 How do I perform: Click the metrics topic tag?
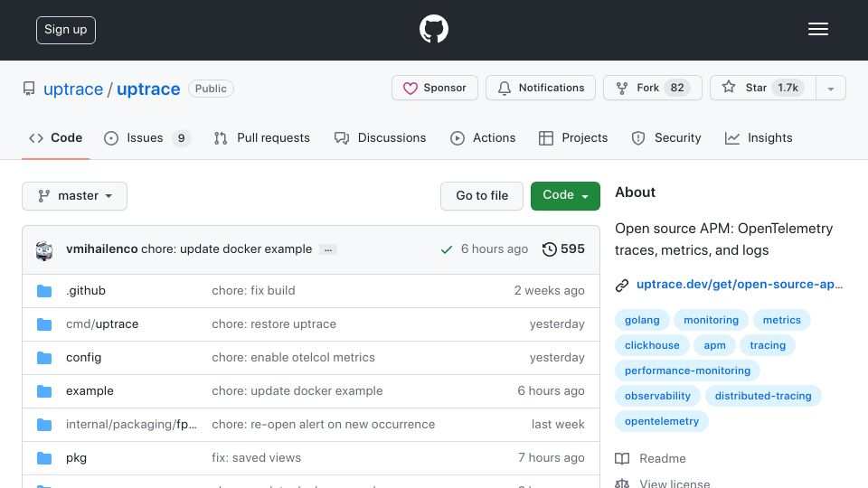pos(781,320)
